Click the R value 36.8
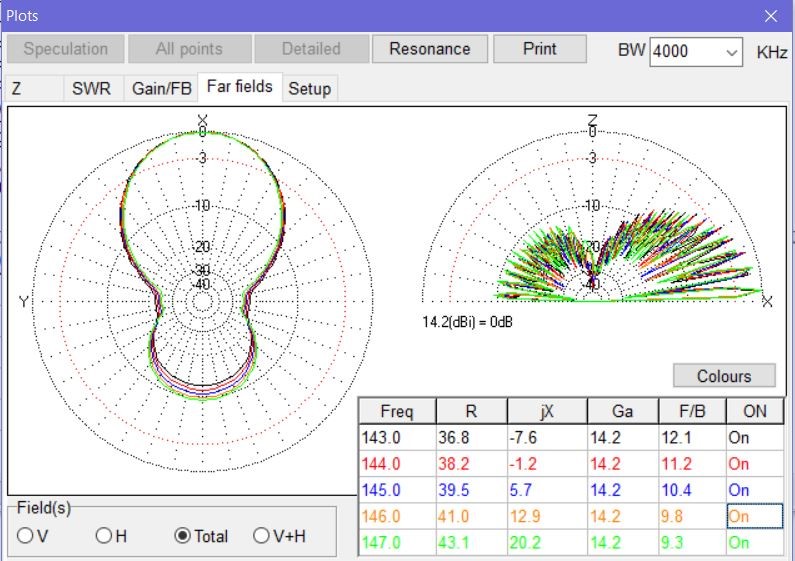Viewport: 795px width, 561px height. [x=472, y=438]
